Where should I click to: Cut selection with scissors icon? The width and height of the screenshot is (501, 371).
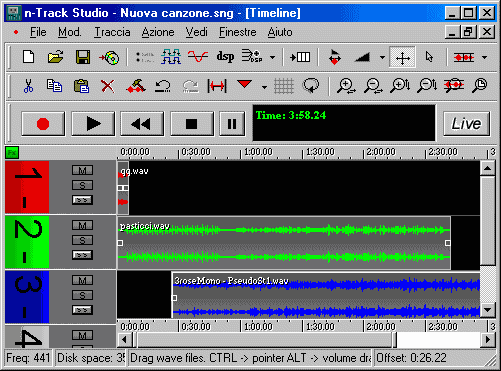28,86
